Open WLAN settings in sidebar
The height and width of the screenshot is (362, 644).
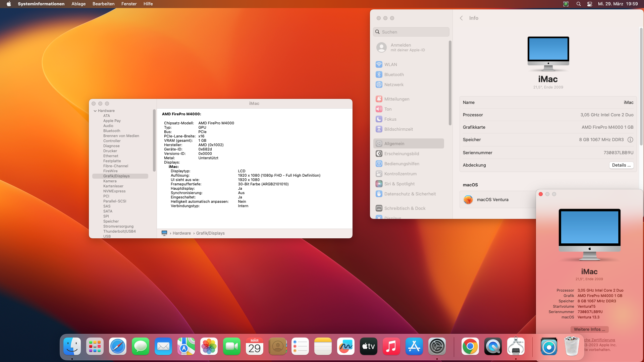tap(390, 64)
